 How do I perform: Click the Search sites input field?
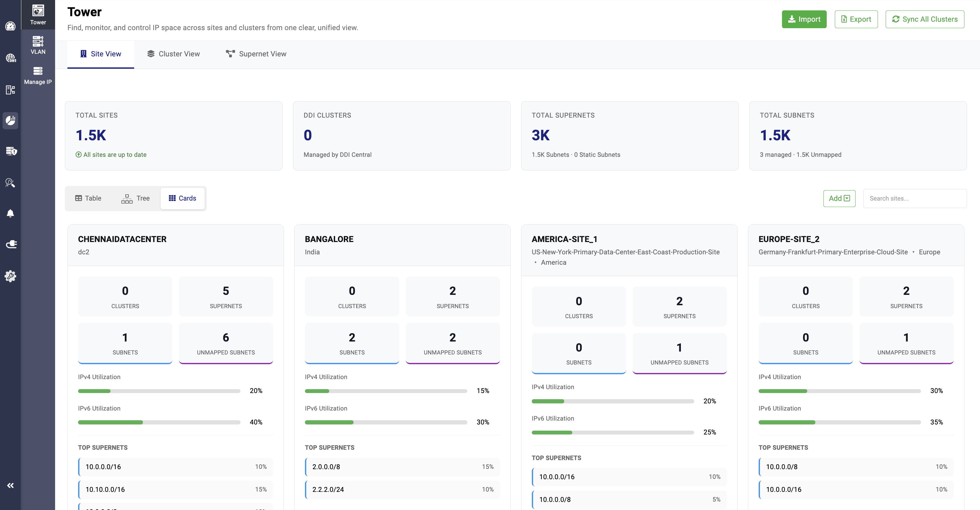[x=915, y=199]
